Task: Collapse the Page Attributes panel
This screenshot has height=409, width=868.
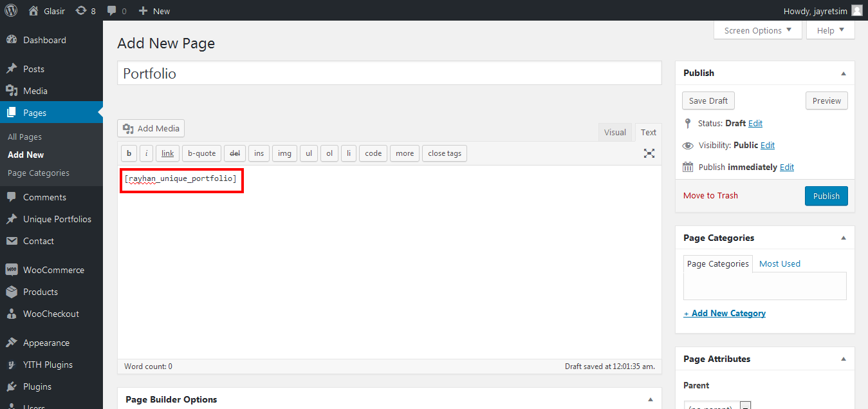Action: coord(844,359)
